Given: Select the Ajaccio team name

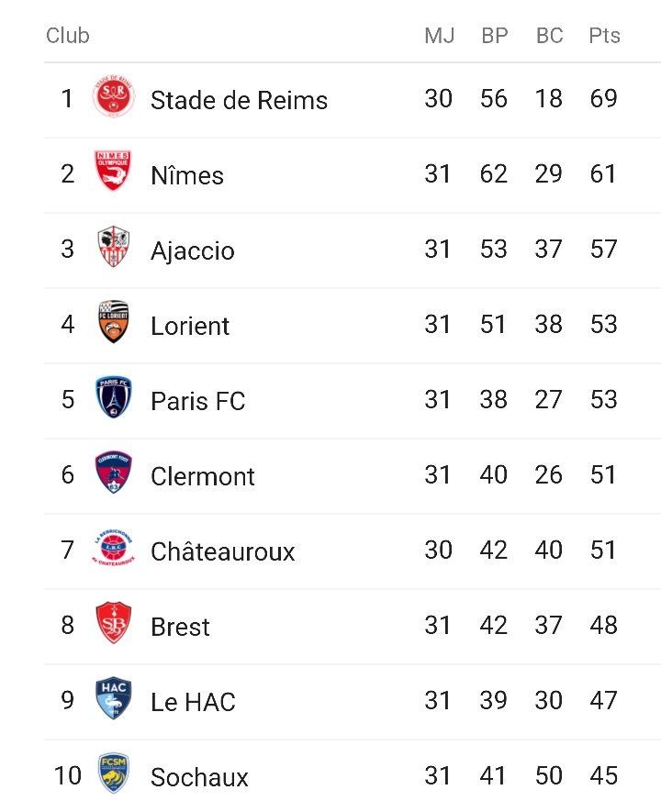Looking at the screenshot, I should [193, 250].
